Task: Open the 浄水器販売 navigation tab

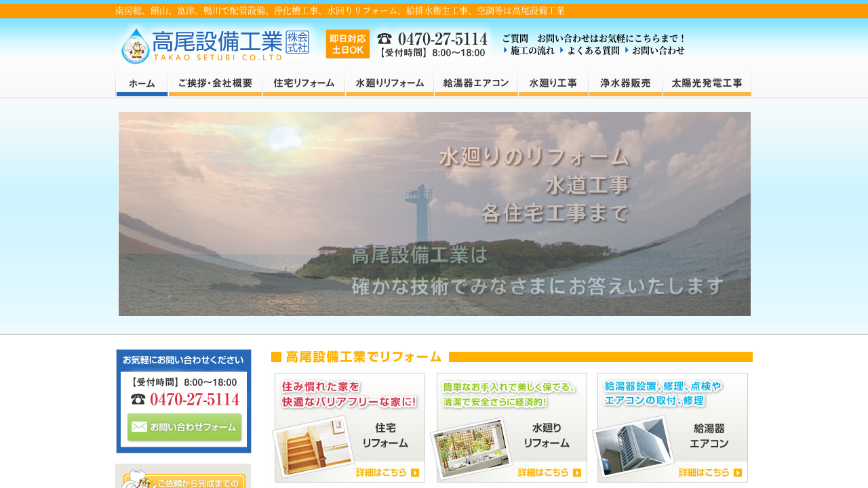Action: pos(625,83)
